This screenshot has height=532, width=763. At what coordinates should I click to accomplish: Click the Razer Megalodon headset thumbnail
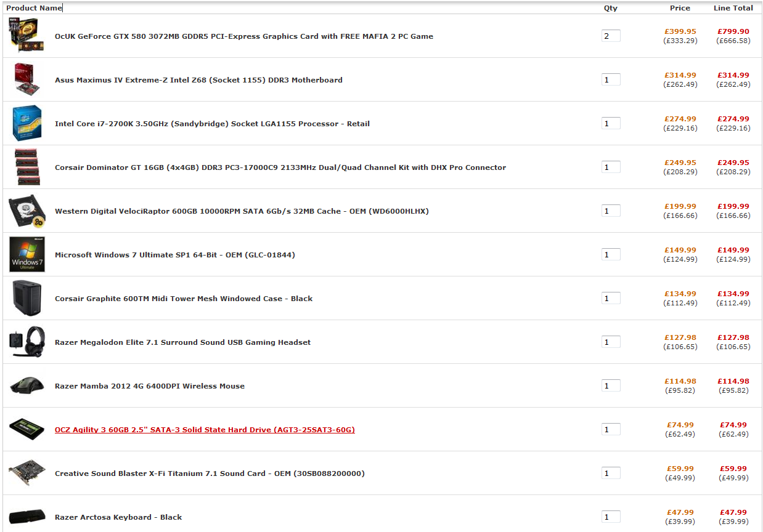[27, 342]
